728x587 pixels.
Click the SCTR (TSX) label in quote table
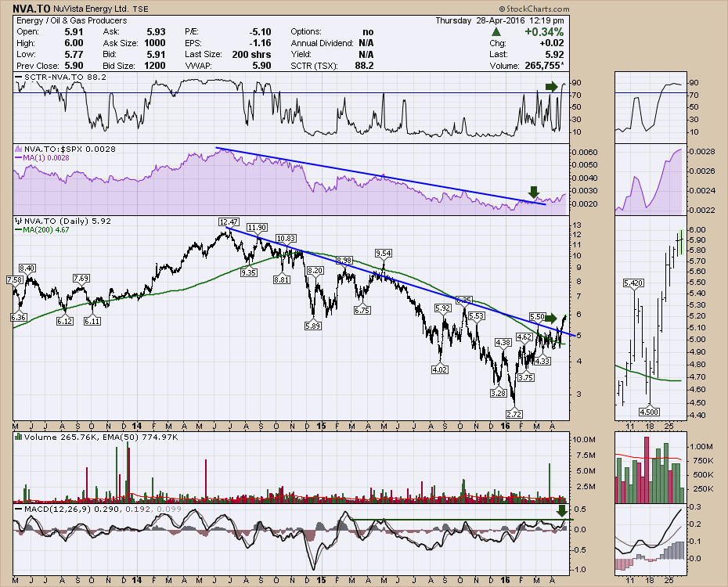314,66
